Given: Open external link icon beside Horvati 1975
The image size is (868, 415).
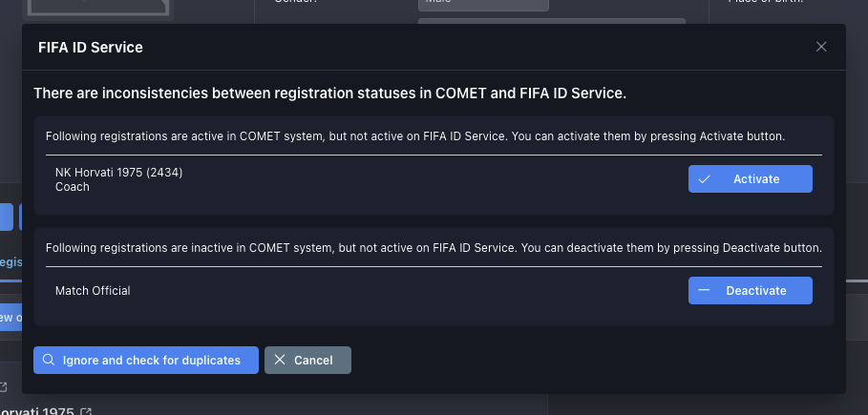Looking at the screenshot, I should coord(87,411).
